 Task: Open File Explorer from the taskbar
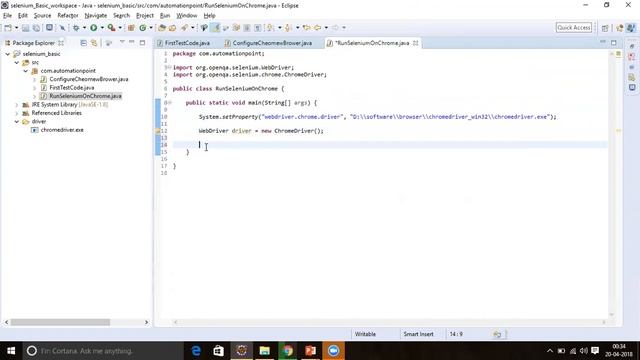264,351
